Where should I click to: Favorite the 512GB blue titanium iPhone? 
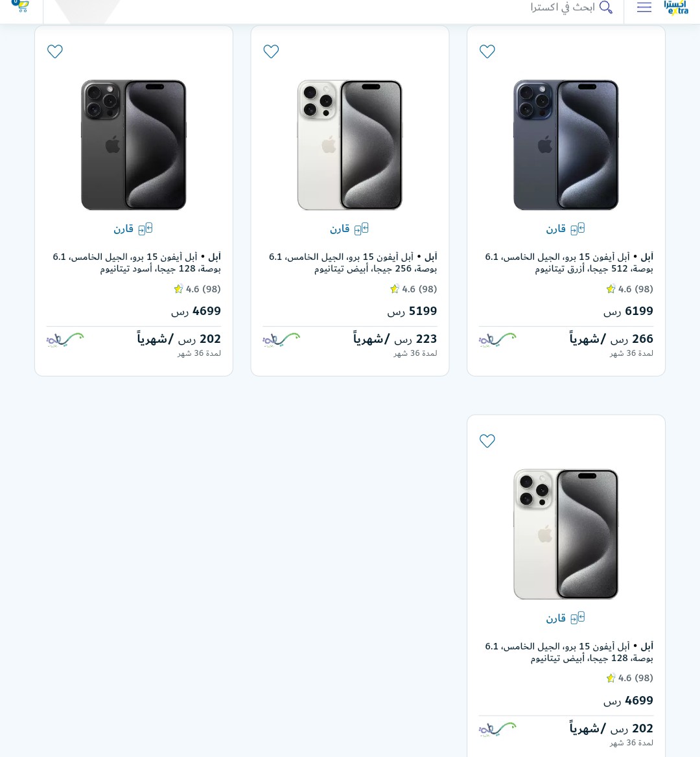click(x=487, y=51)
